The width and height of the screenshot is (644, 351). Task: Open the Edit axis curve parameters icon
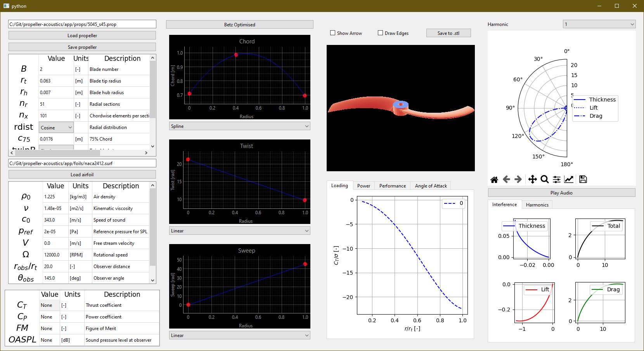coord(569,179)
